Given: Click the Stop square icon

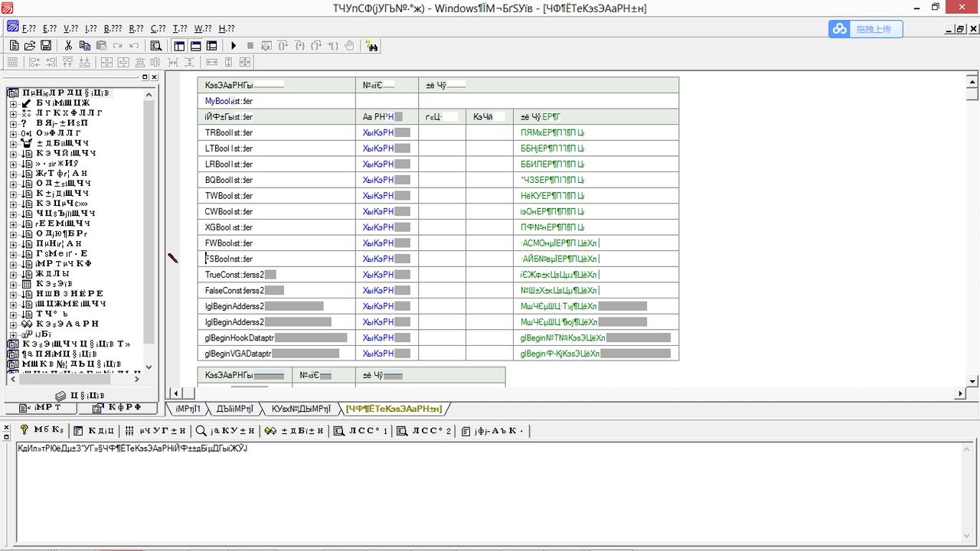Looking at the screenshot, I should (250, 46).
